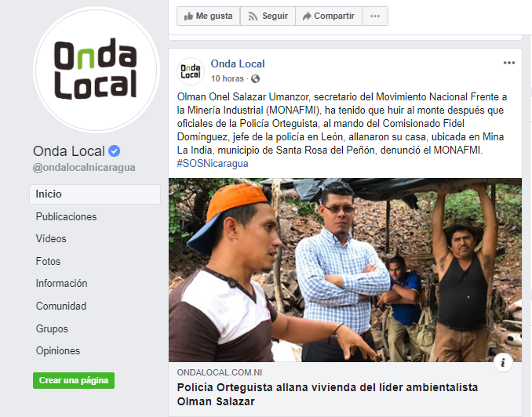532x417 pixels.
Task: Open the page actions three-dot menu
Action: [375, 16]
